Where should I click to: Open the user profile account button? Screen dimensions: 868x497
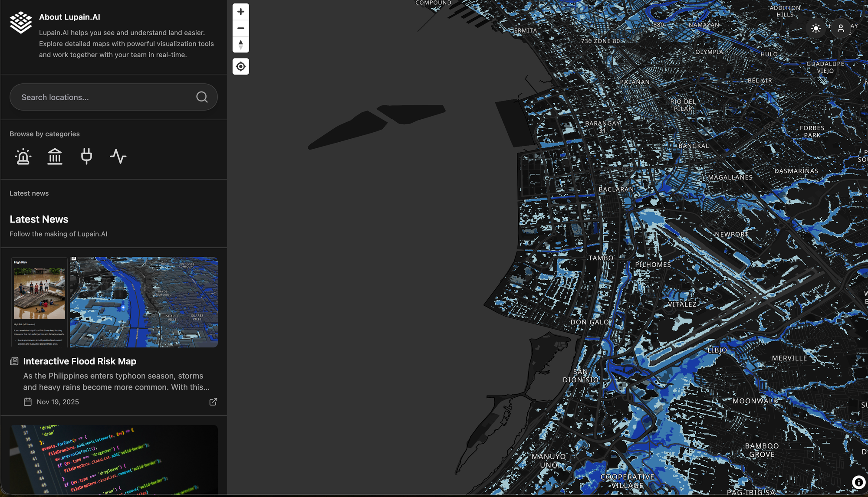(841, 29)
